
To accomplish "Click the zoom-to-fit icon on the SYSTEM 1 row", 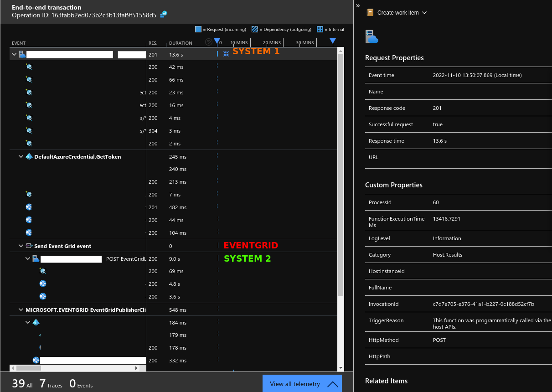I will click(x=226, y=53).
